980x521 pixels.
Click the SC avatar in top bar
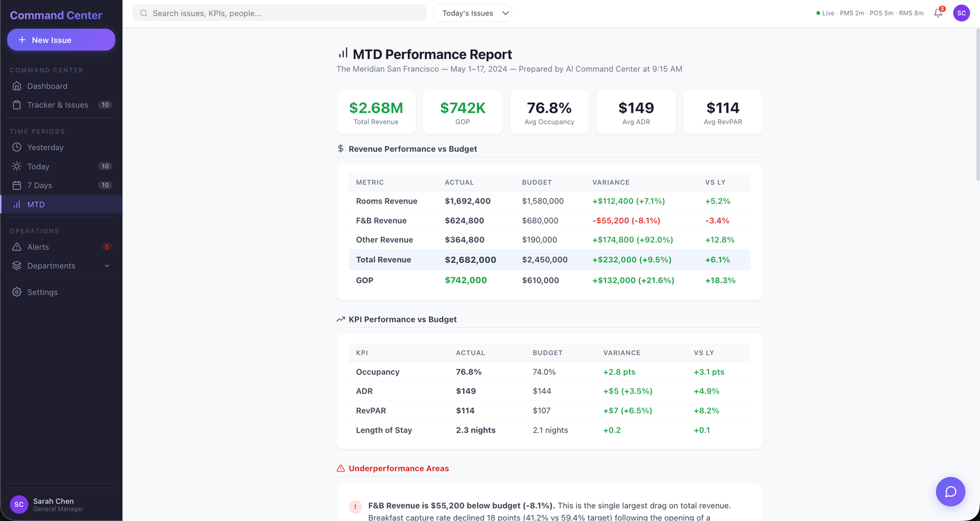[962, 13]
